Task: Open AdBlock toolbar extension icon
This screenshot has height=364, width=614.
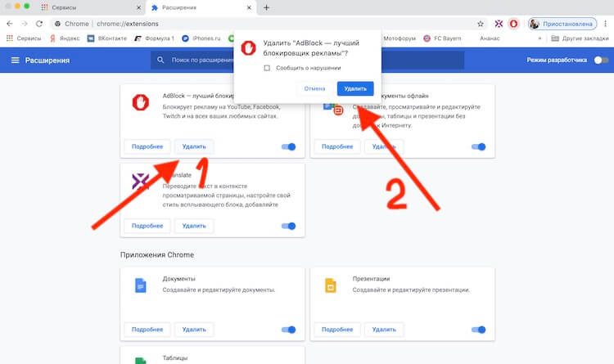Action: point(513,24)
